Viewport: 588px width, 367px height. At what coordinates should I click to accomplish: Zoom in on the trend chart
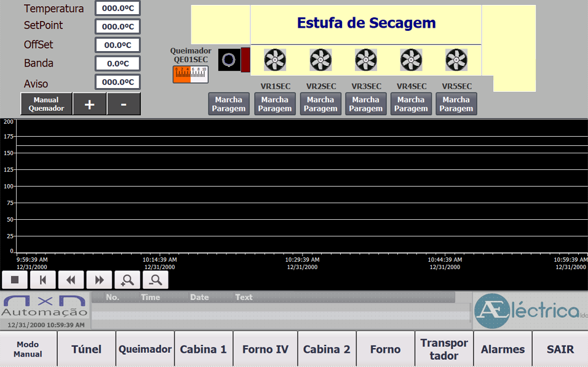coord(127,280)
